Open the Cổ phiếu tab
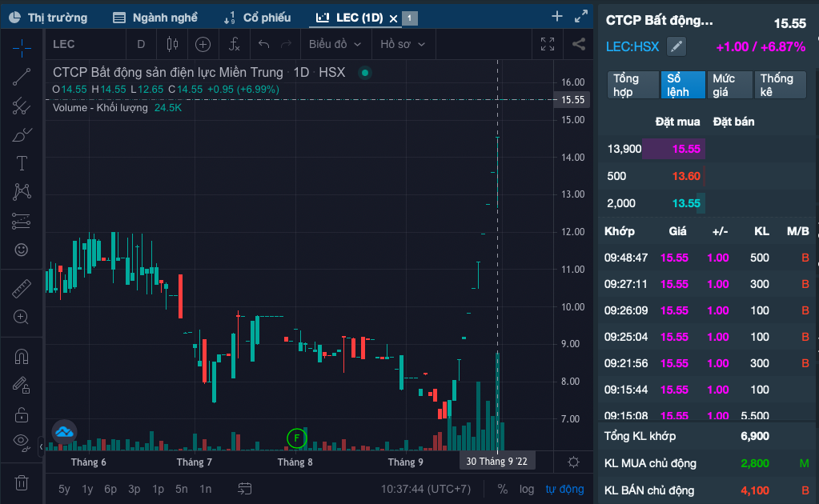Image resolution: width=819 pixels, height=504 pixels. point(258,17)
